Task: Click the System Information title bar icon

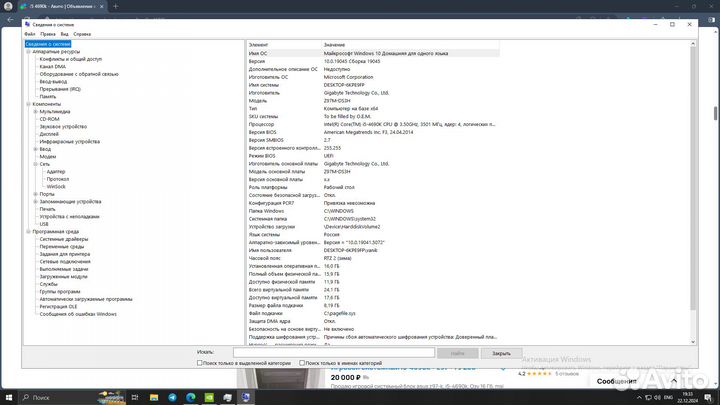Action: pyautogui.click(x=28, y=24)
